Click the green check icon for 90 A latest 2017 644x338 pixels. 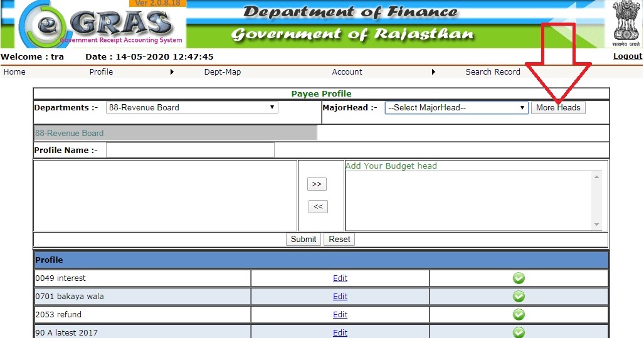click(519, 332)
